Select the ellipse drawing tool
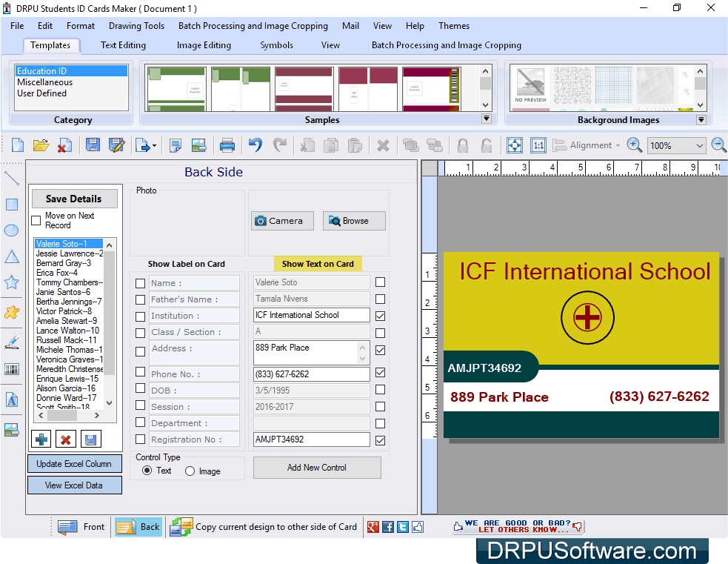Image resolution: width=728 pixels, height=564 pixels. 11,230
